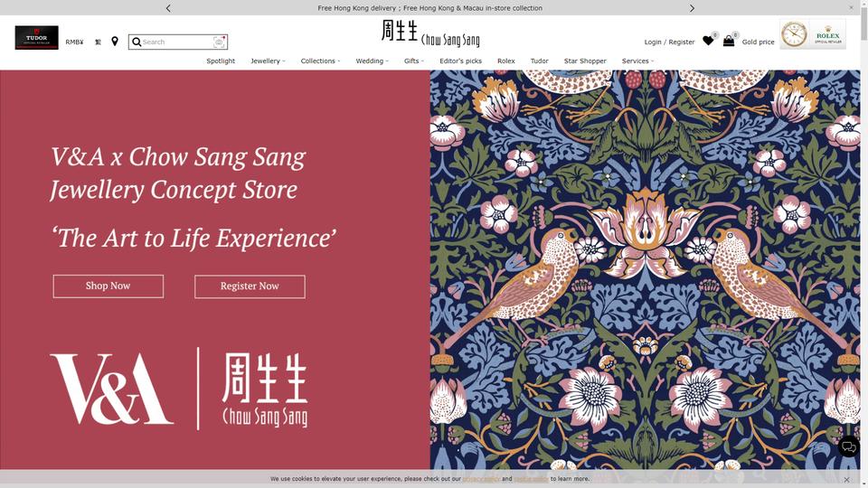Click the Register Now button
868x488 pixels.
click(x=250, y=286)
